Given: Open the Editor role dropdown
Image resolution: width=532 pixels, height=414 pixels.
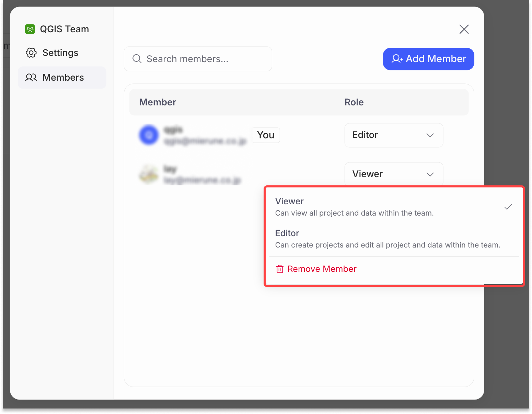Looking at the screenshot, I should click(x=393, y=135).
